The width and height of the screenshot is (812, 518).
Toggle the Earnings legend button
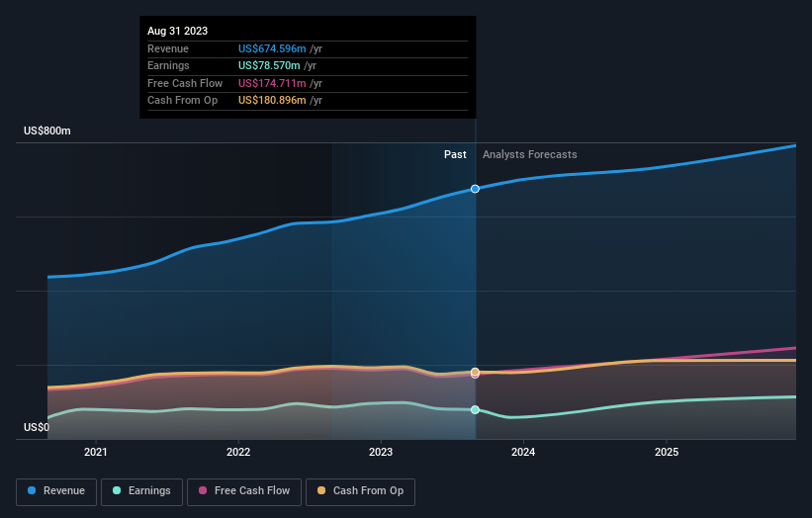pos(141,491)
